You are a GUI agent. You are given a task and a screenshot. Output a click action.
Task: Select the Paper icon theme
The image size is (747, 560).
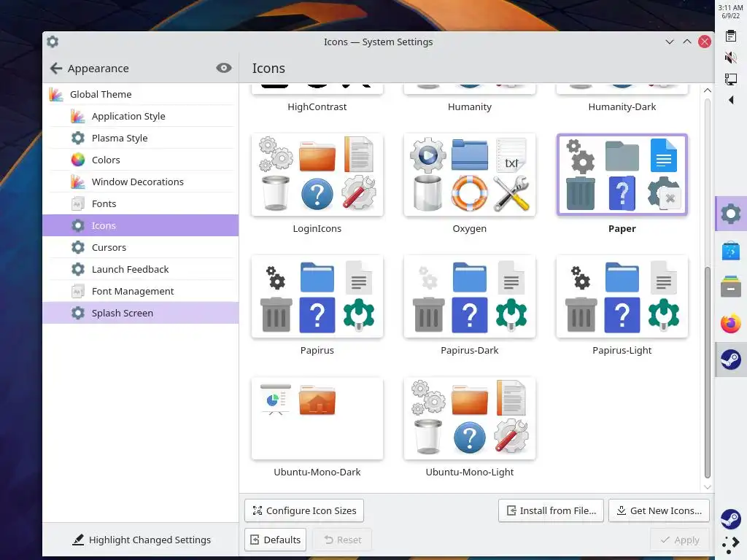tap(622, 175)
